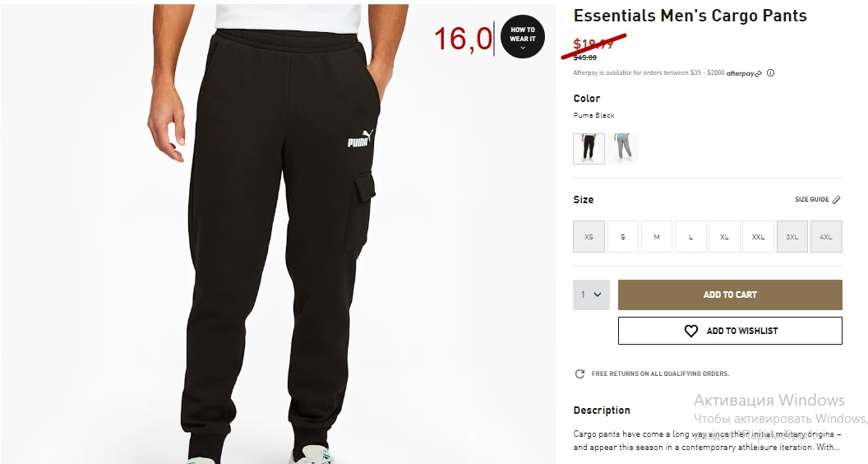Click the wishlist heart icon

point(690,331)
